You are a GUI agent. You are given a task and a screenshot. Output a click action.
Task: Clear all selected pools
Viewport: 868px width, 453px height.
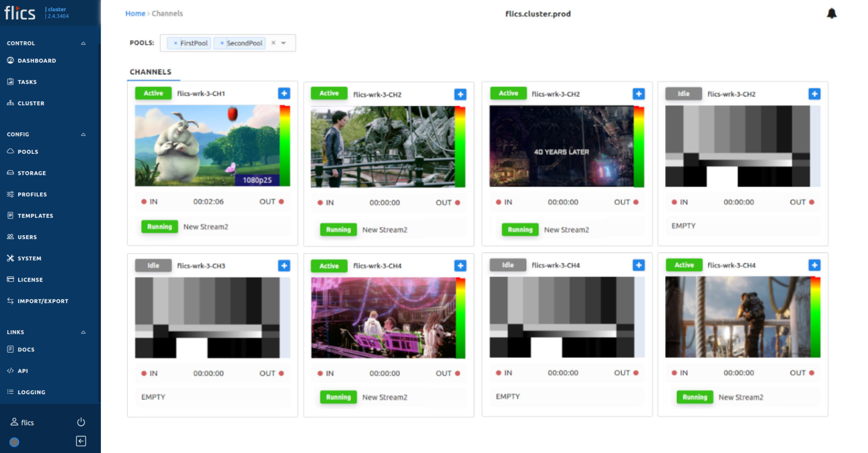pos(273,43)
